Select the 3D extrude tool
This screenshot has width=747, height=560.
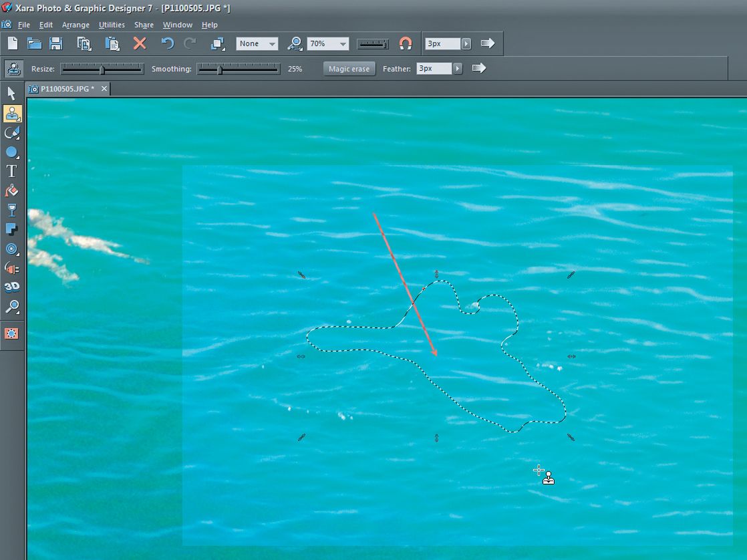pos(12,287)
